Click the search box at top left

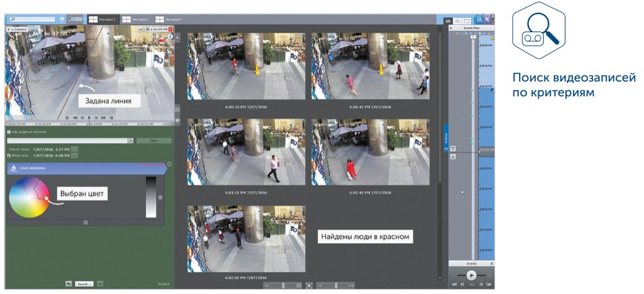(x=32, y=19)
